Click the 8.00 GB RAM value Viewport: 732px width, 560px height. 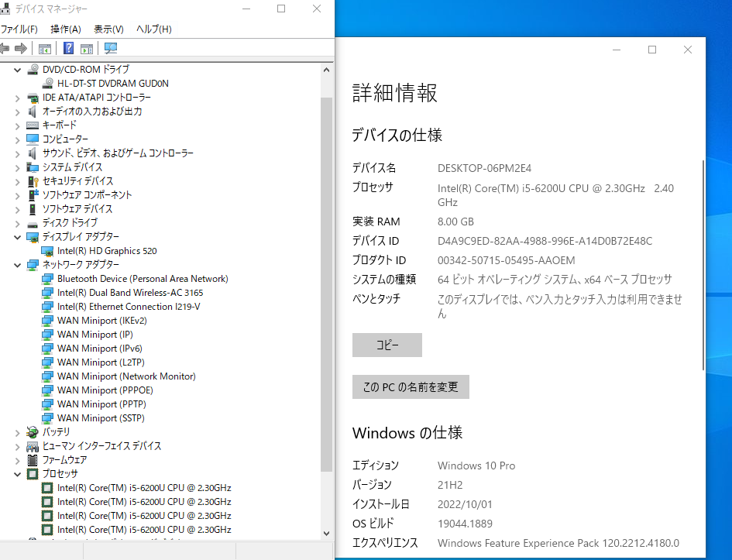[455, 222]
